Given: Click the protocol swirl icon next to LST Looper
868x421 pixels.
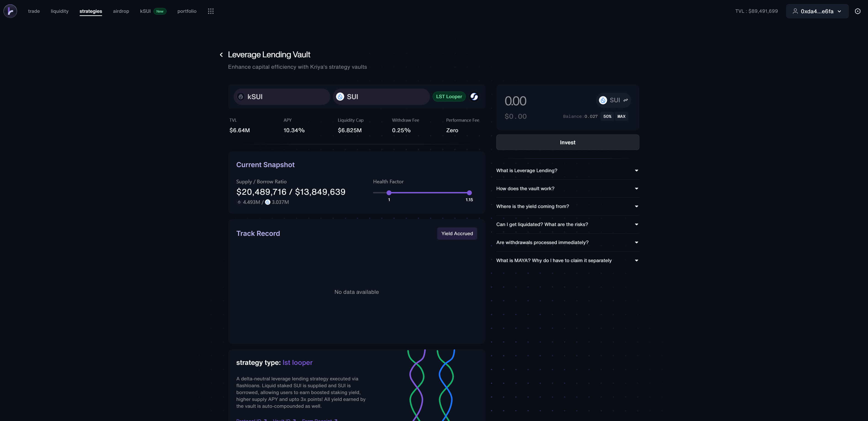Looking at the screenshot, I should tap(474, 97).
